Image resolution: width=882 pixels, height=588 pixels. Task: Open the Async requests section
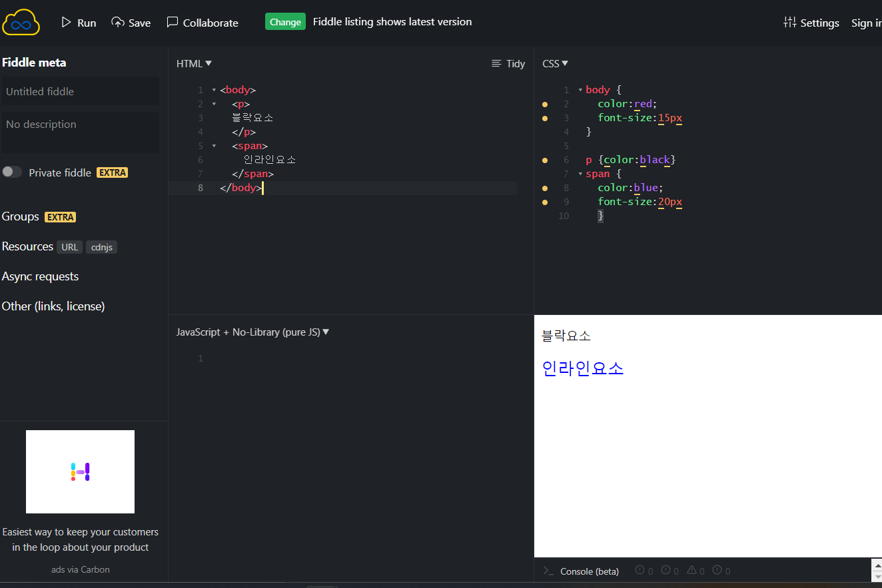tap(40, 276)
